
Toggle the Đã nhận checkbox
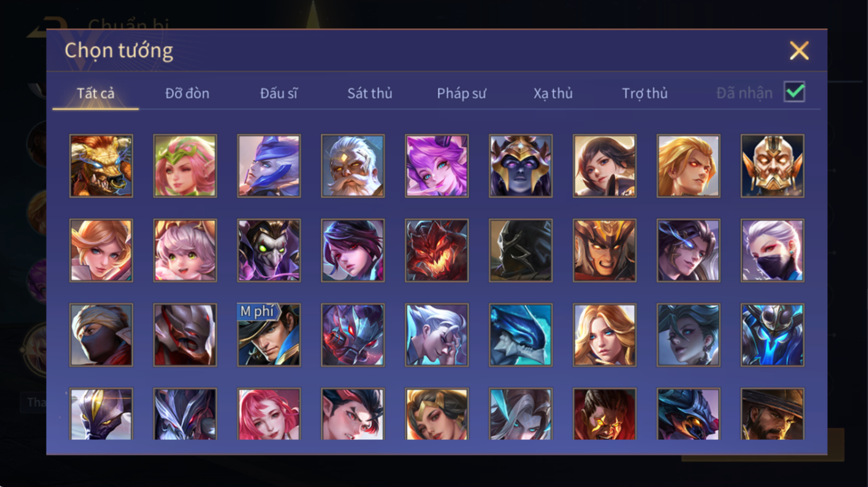794,92
